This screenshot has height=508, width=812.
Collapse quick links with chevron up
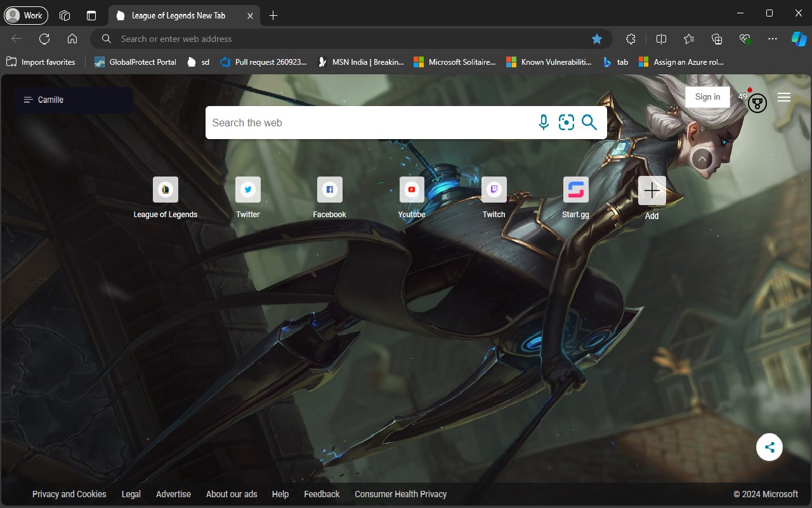(x=702, y=159)
